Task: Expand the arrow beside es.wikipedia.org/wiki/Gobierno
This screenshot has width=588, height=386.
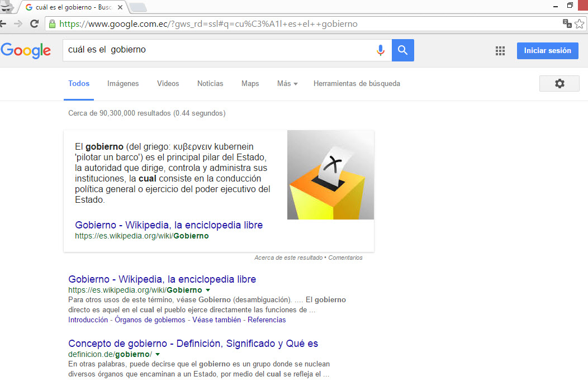Action: click(208, 290)
